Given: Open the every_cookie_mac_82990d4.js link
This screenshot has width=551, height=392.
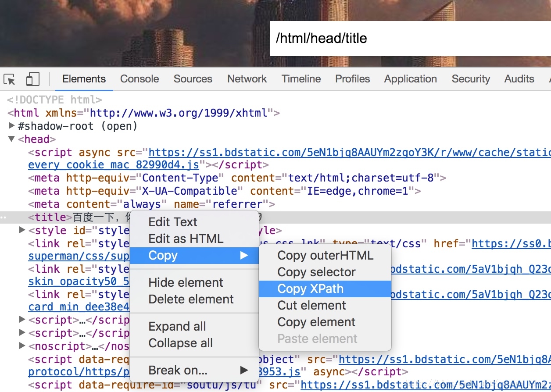Looking at the screenshot, I should 114,165.
